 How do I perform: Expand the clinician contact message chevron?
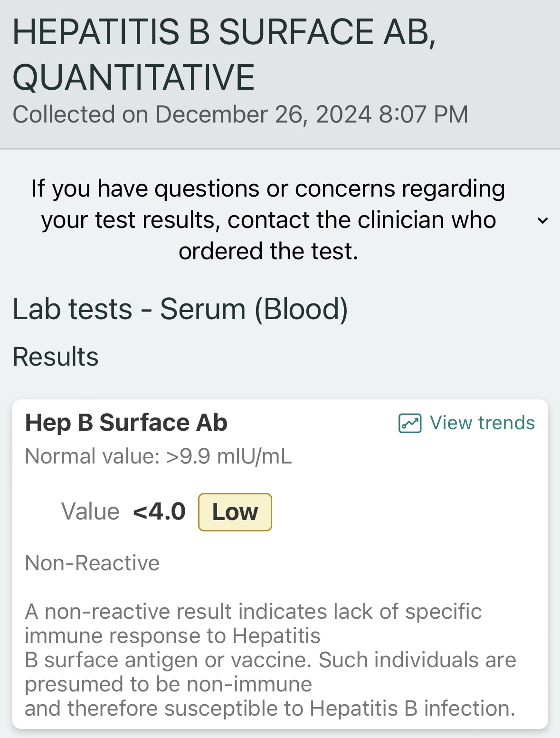pos(542,220)
